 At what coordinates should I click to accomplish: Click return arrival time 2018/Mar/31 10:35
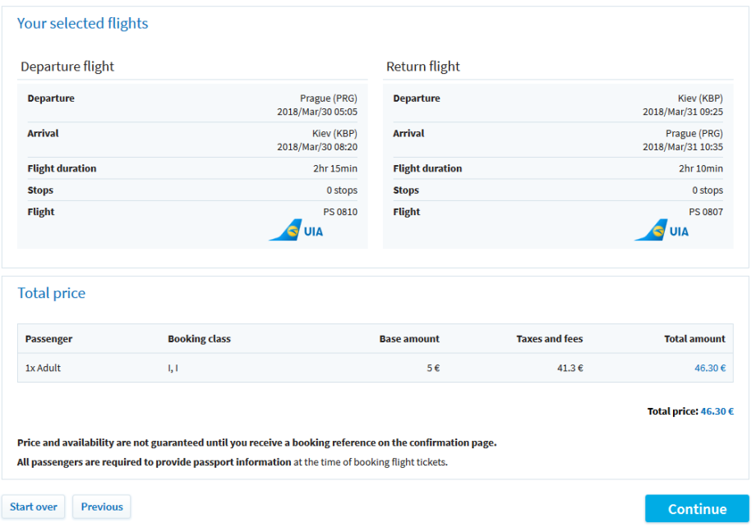tap(683, 147)
